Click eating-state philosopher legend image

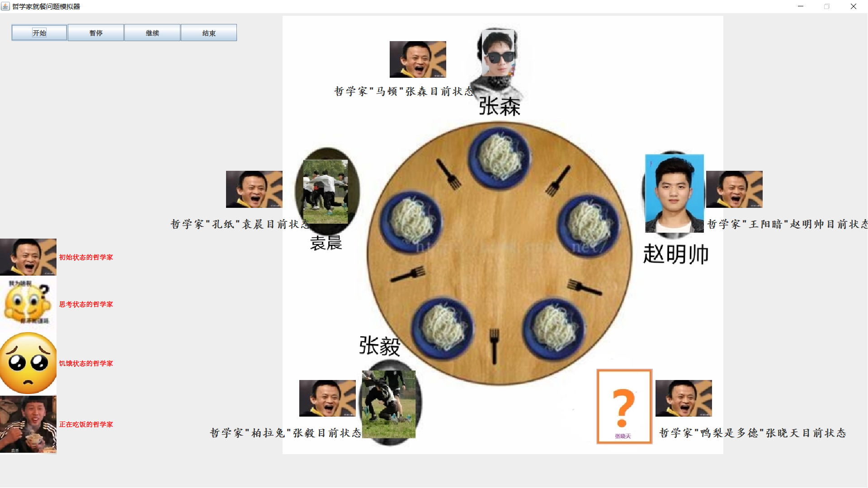tap(28, 424)
